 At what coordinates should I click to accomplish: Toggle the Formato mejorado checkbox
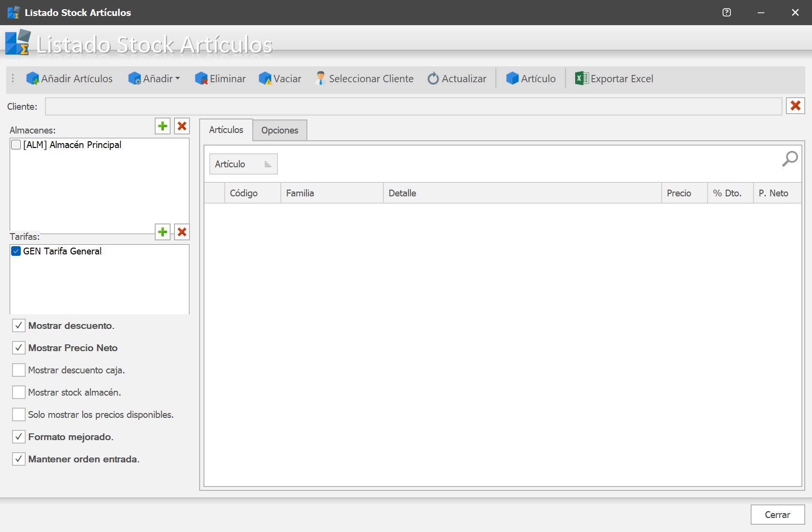[19, 437]
